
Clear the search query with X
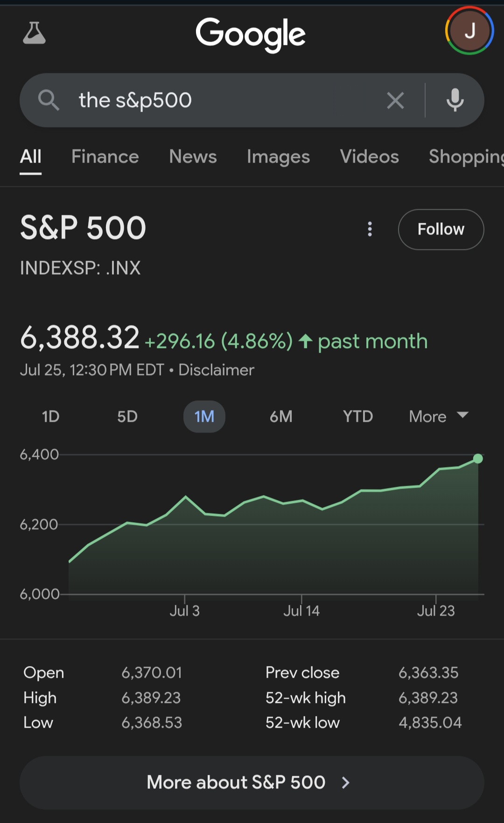point(395,100)
